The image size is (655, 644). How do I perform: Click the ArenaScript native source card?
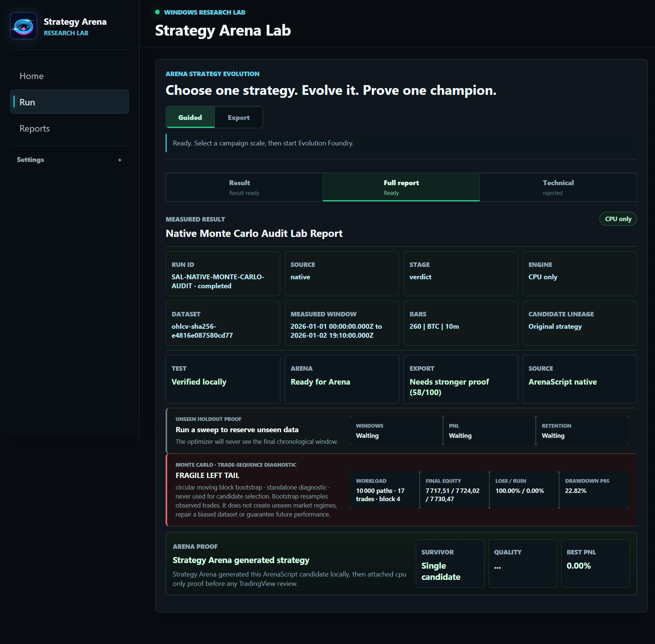point(580,379)
